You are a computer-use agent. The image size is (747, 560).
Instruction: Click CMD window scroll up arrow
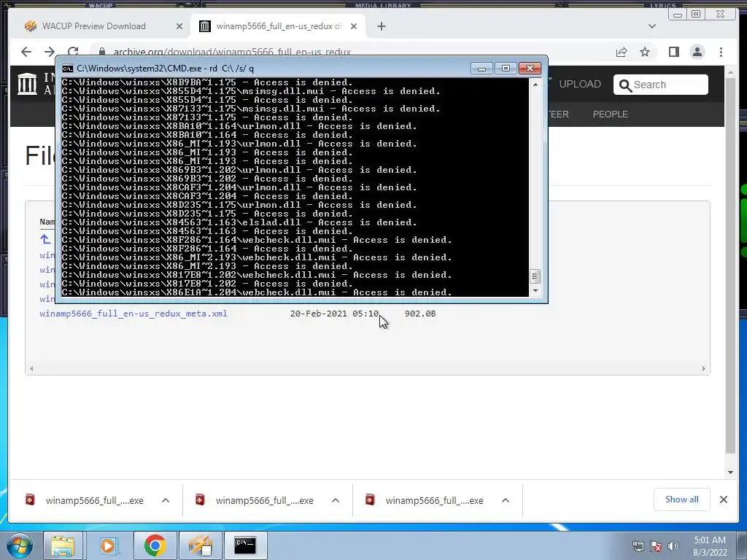click(535, 85)
